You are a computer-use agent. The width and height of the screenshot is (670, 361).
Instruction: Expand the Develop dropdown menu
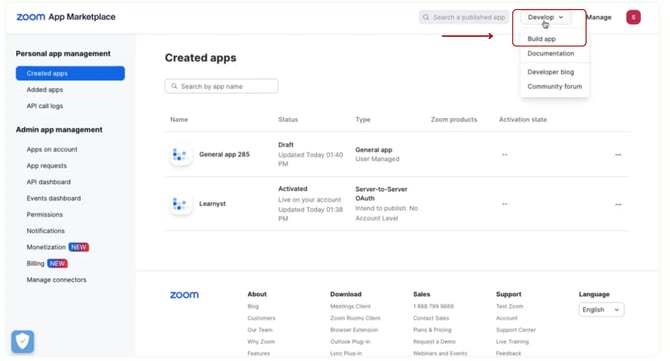point(546,17)
